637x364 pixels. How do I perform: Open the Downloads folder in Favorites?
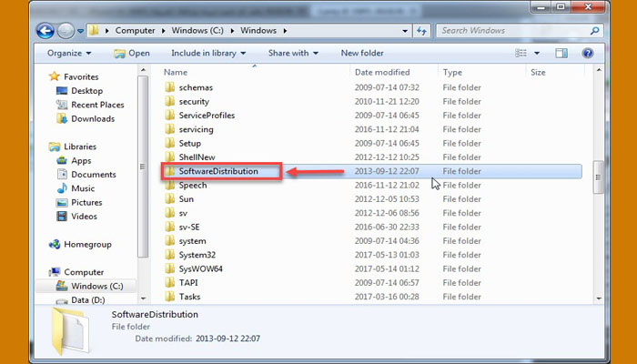click(62, 119)
